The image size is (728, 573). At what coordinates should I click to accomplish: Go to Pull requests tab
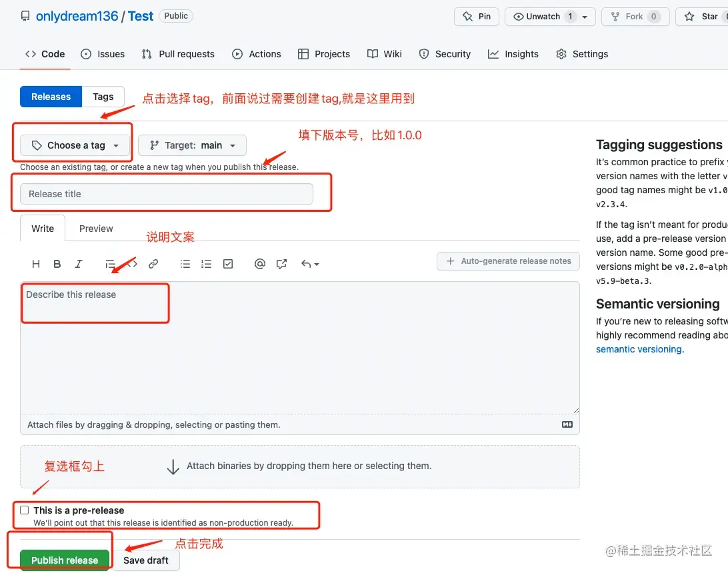point(178,54)
